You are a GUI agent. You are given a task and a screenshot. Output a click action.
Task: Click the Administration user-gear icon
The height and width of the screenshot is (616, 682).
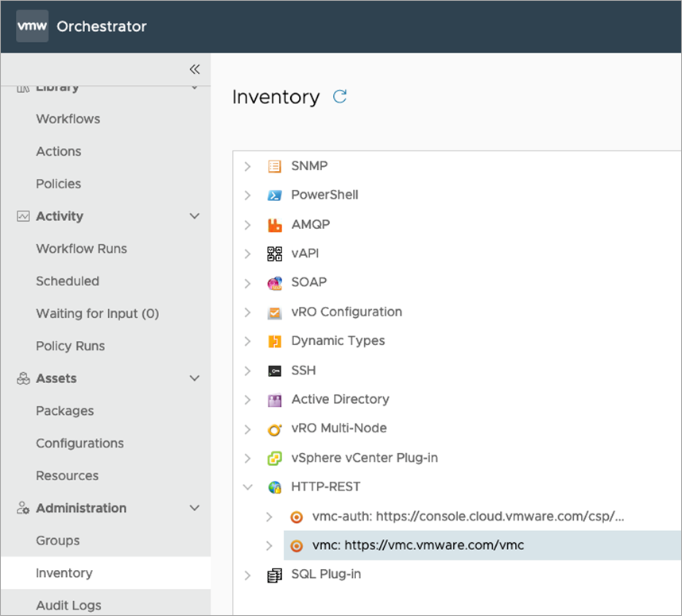[x=23, y=508]
